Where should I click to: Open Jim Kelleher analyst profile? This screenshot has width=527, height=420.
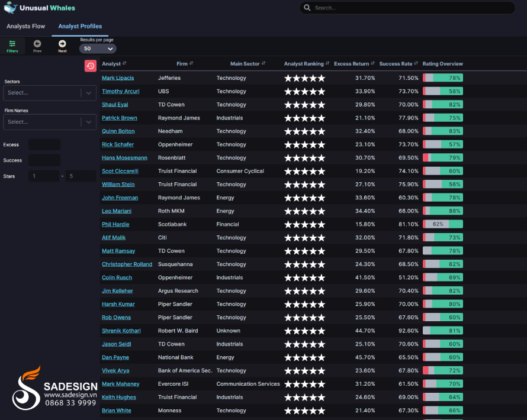tap(117, 291)
